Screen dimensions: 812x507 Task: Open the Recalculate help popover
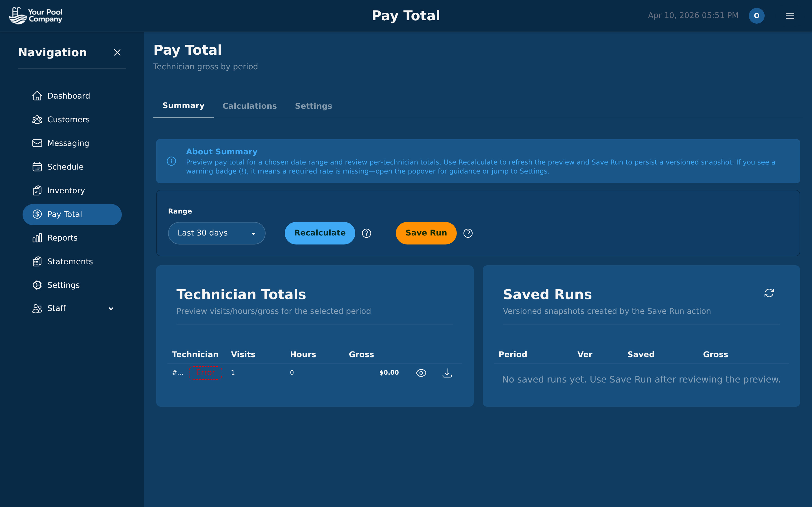(367, 233)
